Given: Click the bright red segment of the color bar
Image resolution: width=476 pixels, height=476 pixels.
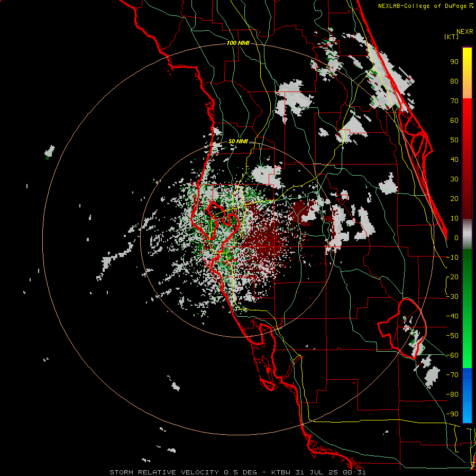Looking at the screenshot, I should pos(467,111).
